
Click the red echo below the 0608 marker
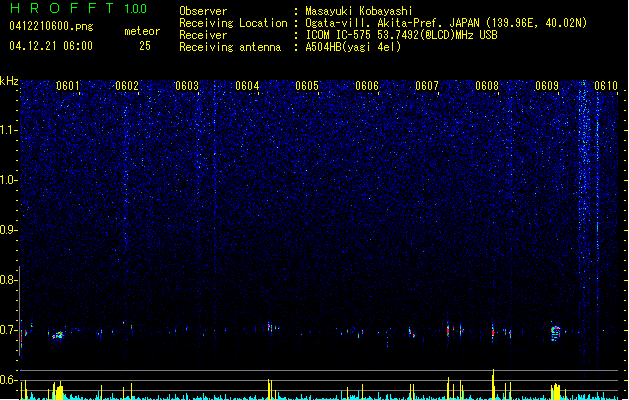[493, 332]
